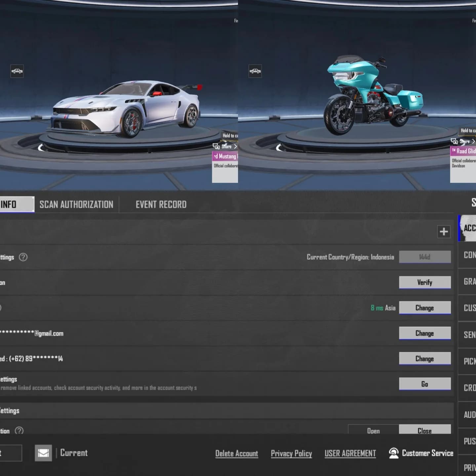Click Current Country/Region: Indonesia text
Viewport: 476px width, 476px height.
(350, 257)
